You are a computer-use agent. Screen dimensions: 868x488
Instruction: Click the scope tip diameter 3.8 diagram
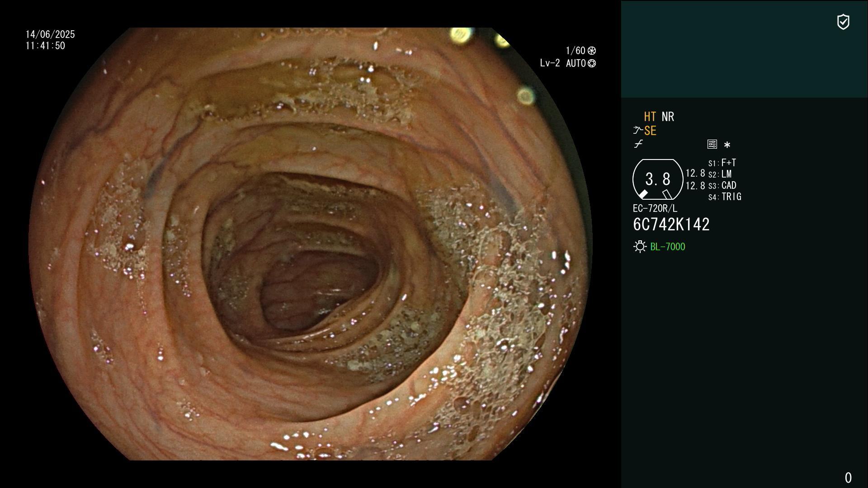[658, 179]
